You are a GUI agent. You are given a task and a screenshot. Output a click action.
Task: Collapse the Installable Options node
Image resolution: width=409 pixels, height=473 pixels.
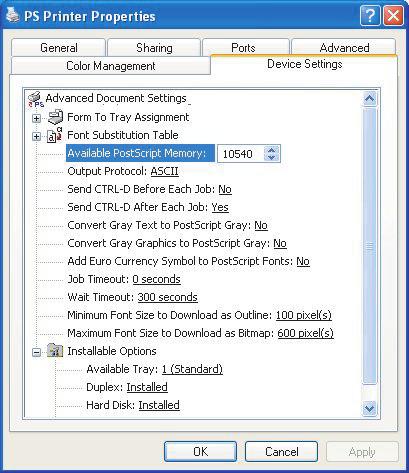pos(36,352)
